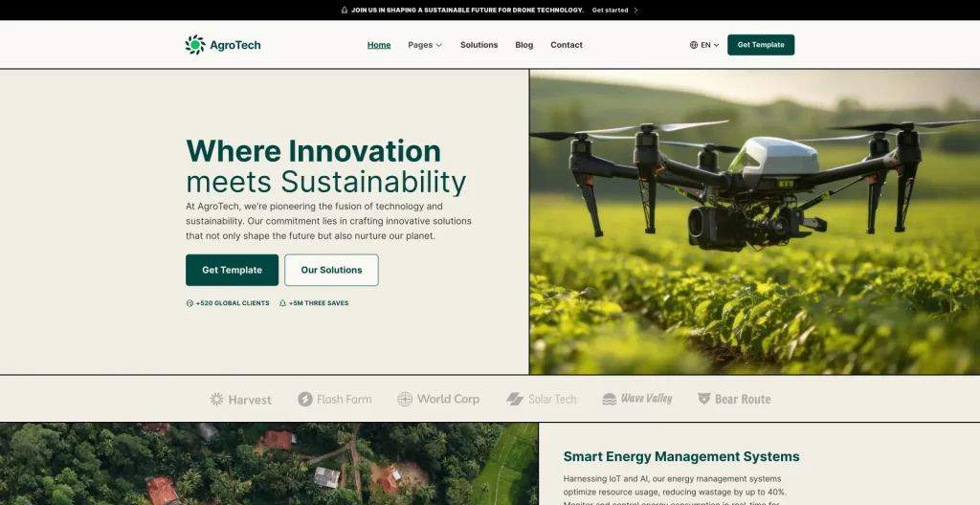Click the Wave Valley waves icon
This screenshot has height=505, width=980.
(x=610, y=399)
